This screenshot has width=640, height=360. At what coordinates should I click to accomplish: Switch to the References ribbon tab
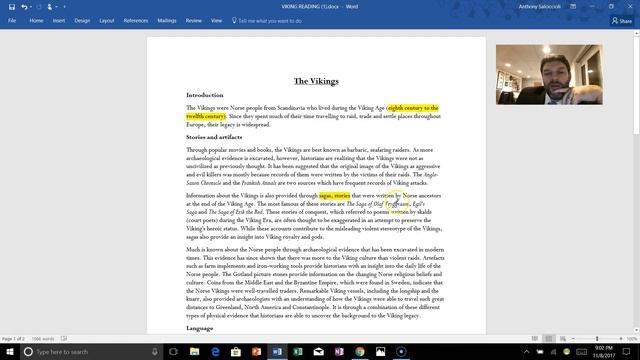pyautogui.click(x=136, y=20)
